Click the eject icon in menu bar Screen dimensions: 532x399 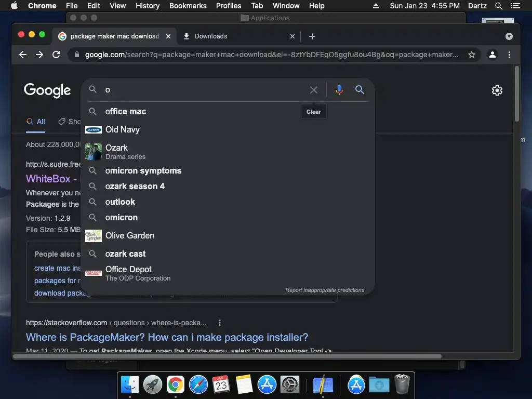click(376, 6)
